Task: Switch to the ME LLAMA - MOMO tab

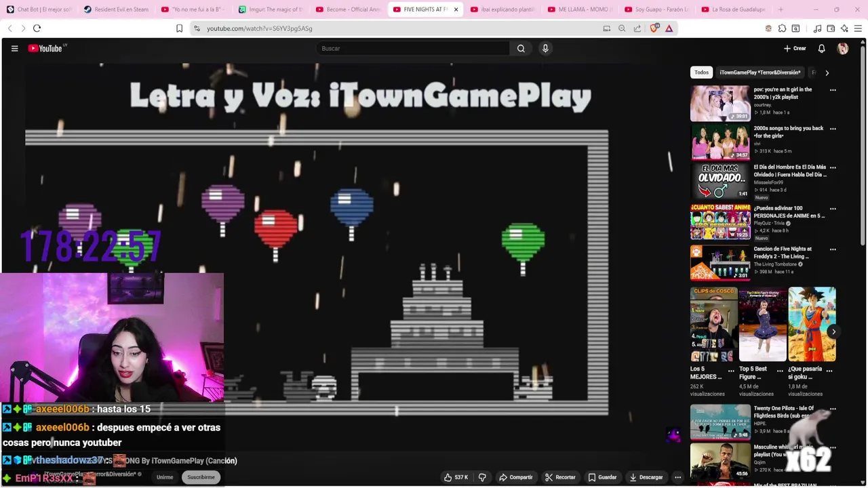Action: click(x=581, y=9)
